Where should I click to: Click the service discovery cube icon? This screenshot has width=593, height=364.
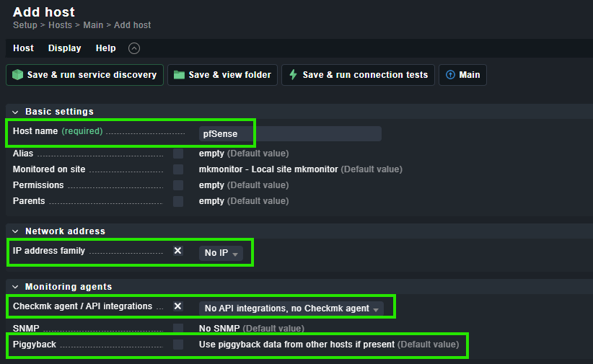tap(18, 75)
